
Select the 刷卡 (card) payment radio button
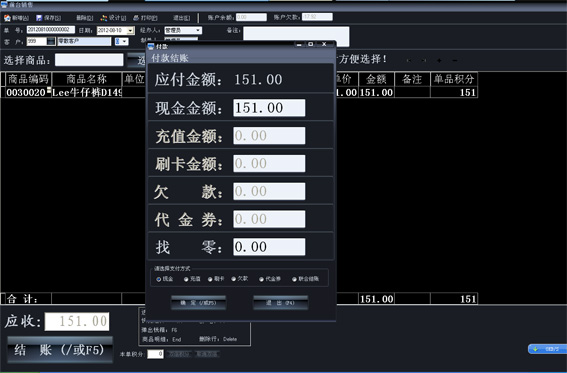pos(210,279)
